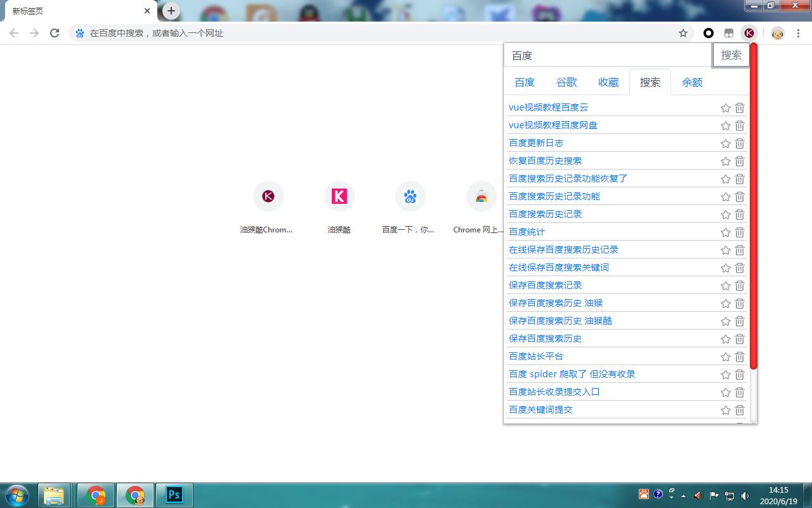
Task: Delete '在线保存百度搜索关键词' entry
Action: (x=740, y=268)
